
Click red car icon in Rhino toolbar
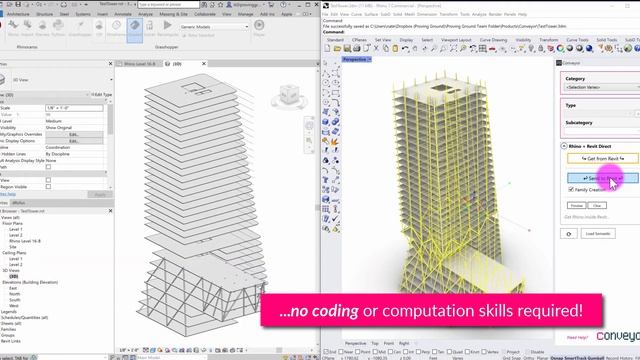[x=493, y=49]
